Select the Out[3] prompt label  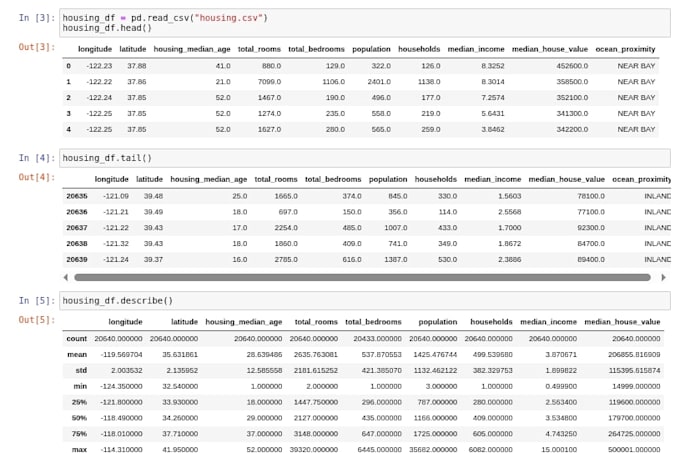[x=37, y=47]
